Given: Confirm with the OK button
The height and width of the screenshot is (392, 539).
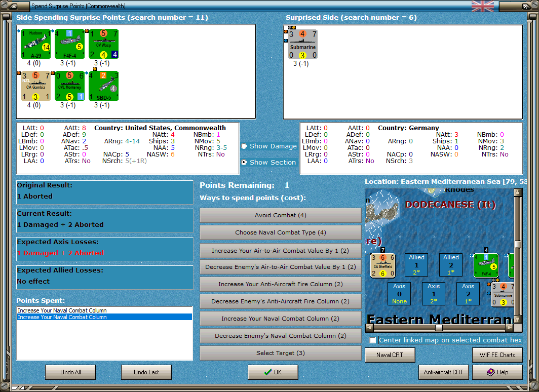Looking at the screenshot, I should [x=273, y=372].
